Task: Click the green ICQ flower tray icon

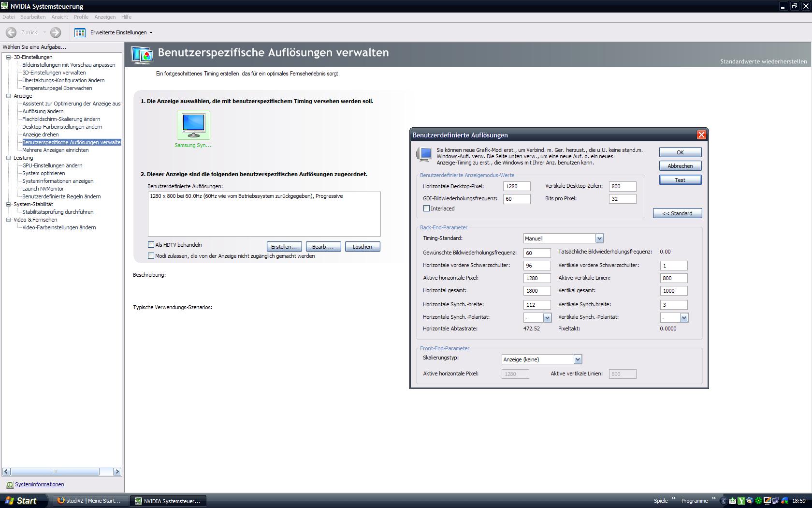Action: [758, 501]
